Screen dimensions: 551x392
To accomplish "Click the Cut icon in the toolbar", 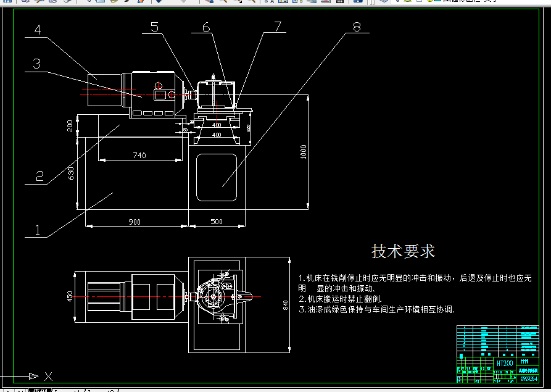I will 88,3.
